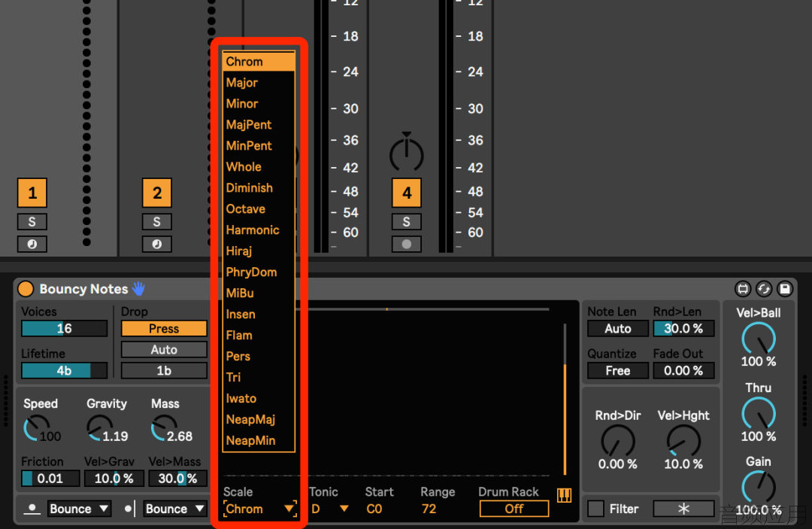Select MinPent scale entry

259,146
